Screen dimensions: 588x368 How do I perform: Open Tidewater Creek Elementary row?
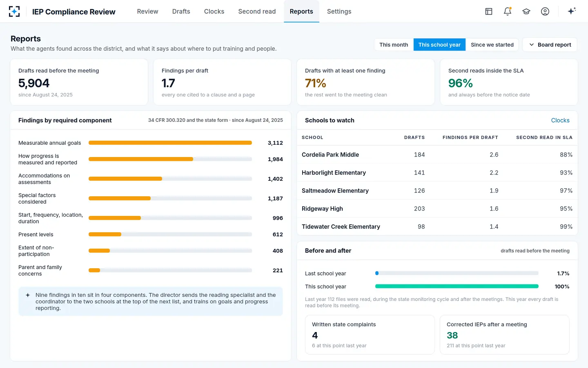[x=437, y=227]
